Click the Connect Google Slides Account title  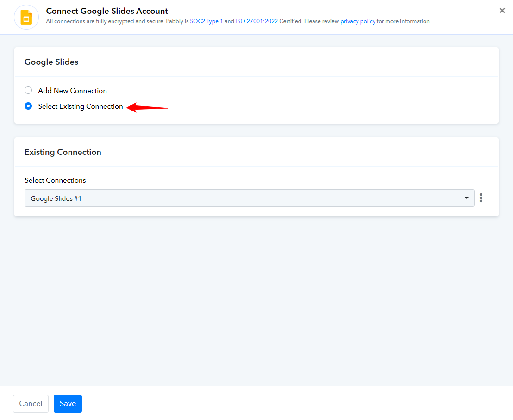pos(107,11)
